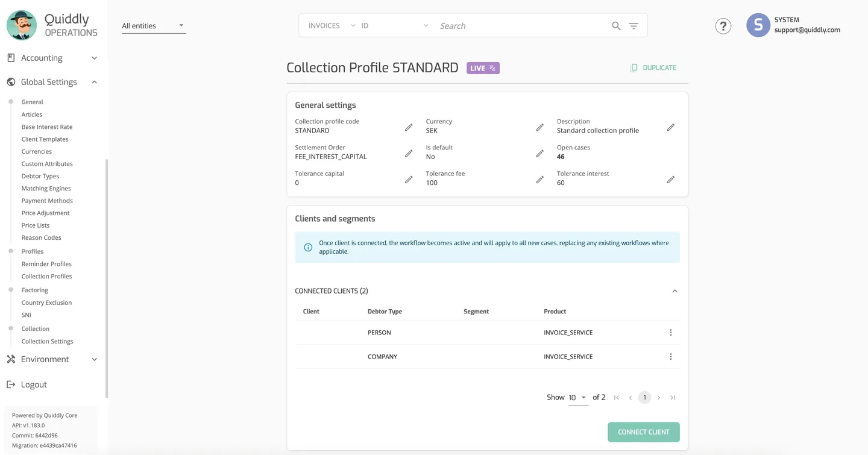
Task: Open Debtor Types settings
Action: coord(40,176)
